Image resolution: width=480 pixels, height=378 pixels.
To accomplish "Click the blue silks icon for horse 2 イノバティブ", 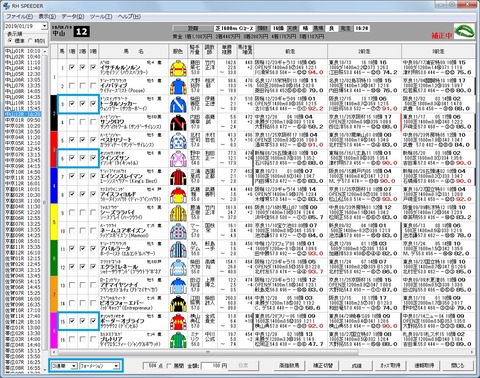I will point(178,86).
